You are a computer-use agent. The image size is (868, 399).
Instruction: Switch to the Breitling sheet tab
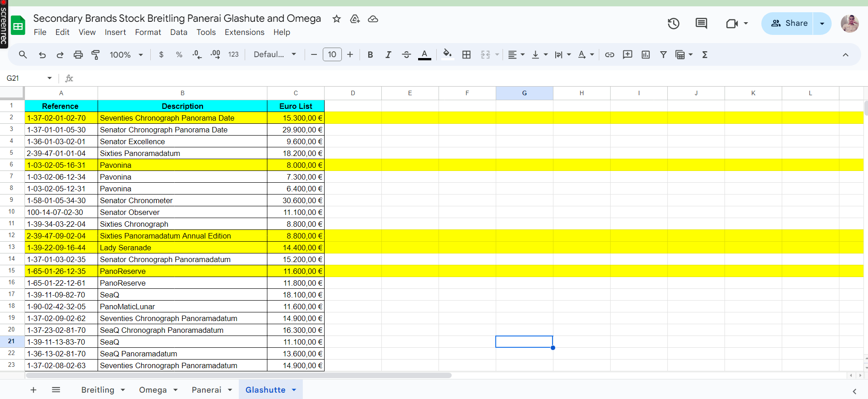[x=98, y=390]
